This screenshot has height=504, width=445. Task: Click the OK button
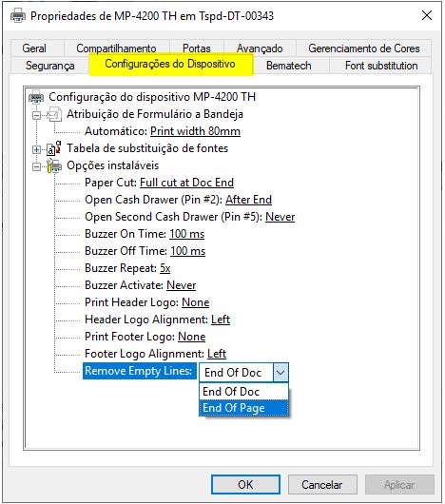pos(245,484)
